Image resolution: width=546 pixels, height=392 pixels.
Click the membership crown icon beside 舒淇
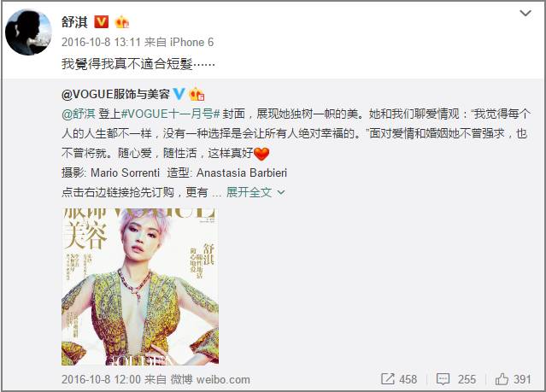click(x=122, y=22)
